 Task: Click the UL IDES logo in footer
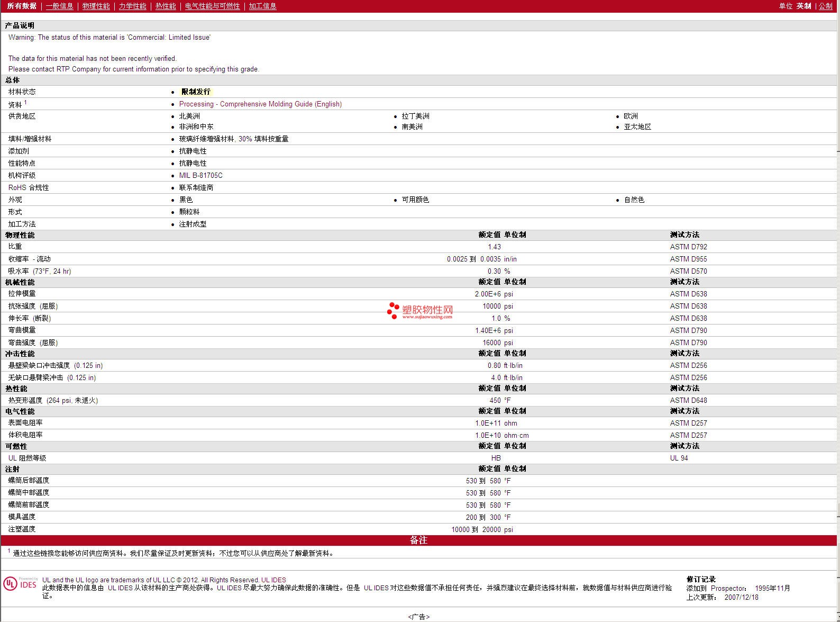(x=20, y=584)
